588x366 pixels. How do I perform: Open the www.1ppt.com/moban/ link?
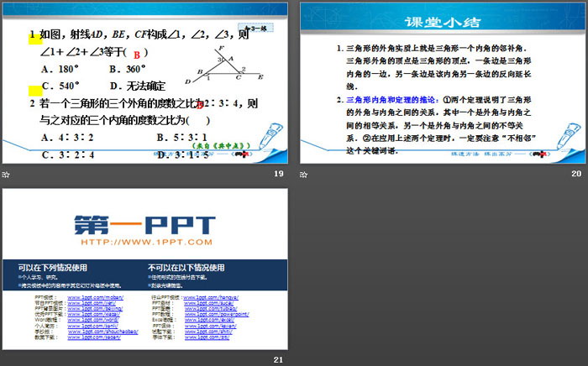pos(86,297)
